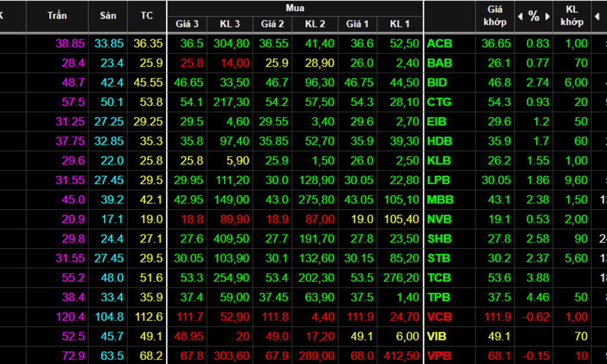The width and height of the screenshot is (607, 364).
Task: Open the CTG stock symbol
Action: pos(439,102)
